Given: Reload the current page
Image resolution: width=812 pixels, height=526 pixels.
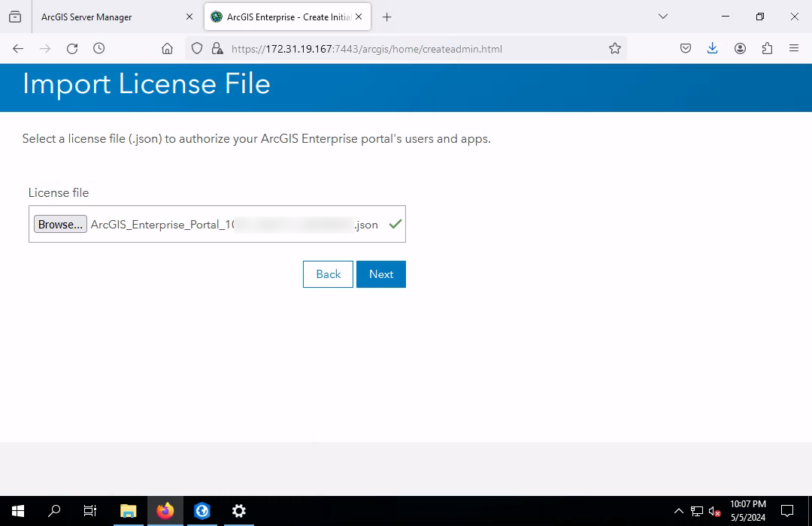Looking at the screenshot, I should (72, 49).
